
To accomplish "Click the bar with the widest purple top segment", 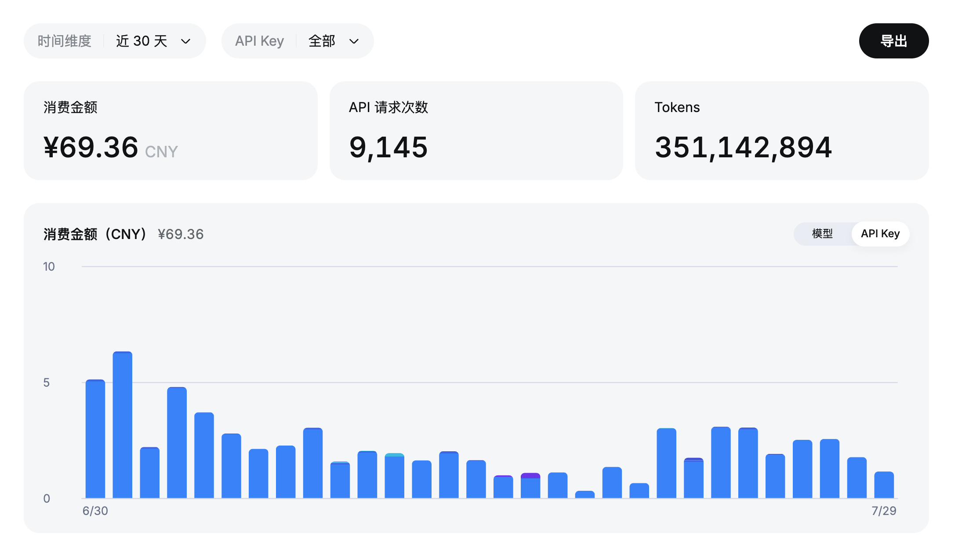I will click(x=530, y=486).
